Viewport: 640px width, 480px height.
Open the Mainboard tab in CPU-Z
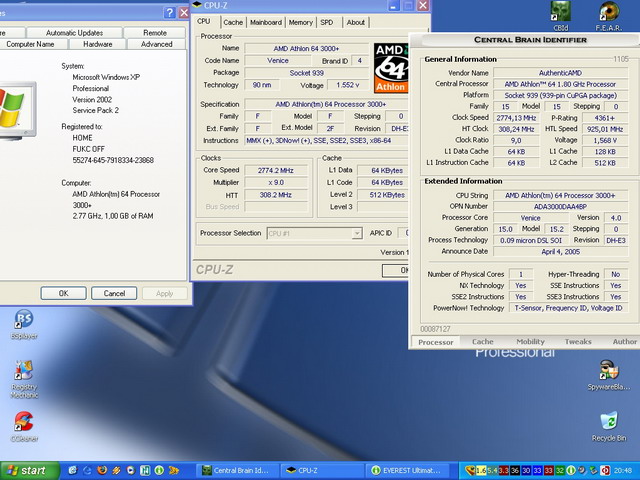pyautogui.click(x=266, y=22)
